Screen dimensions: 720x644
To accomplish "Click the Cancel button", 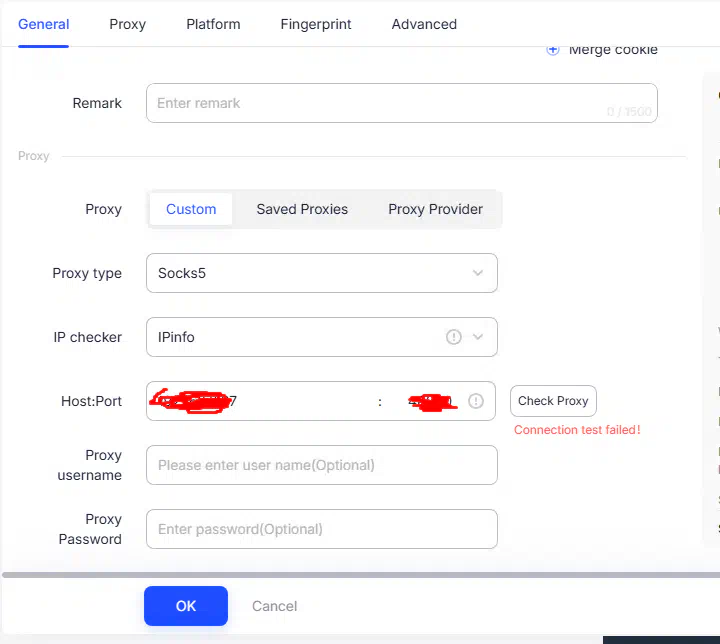I will [275, 606].
